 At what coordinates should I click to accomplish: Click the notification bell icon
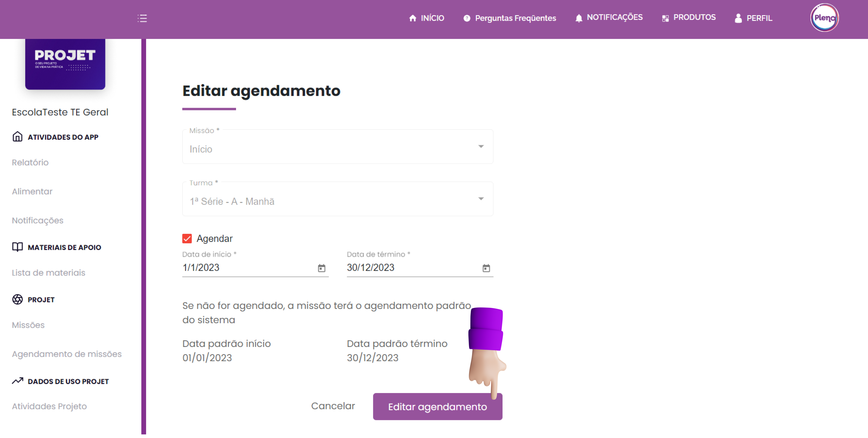tap(579, 18)
